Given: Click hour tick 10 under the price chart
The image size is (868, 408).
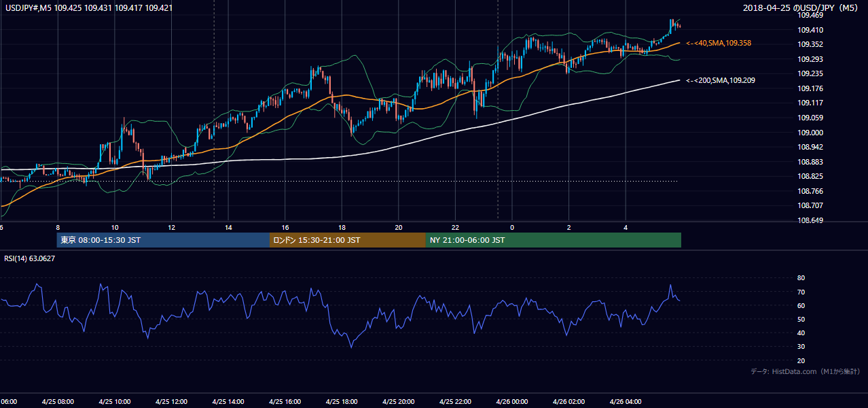Looking at the screenshot, I should pos(115,228).
